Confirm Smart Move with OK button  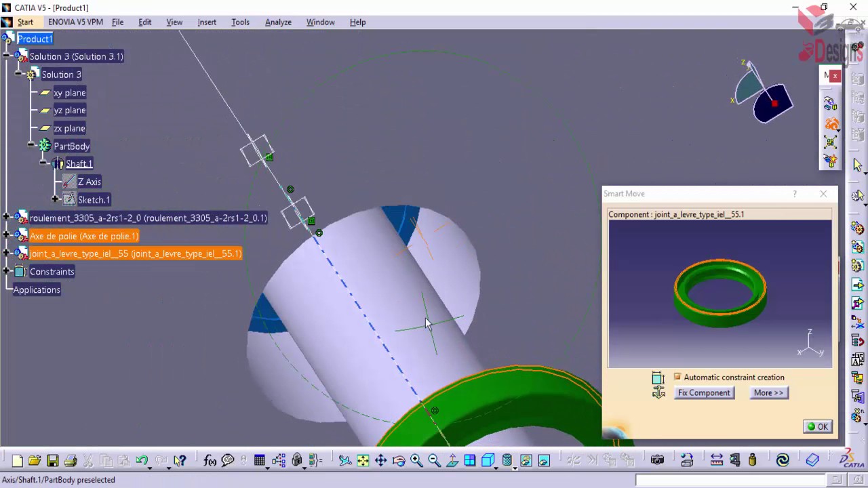point(817,426)
